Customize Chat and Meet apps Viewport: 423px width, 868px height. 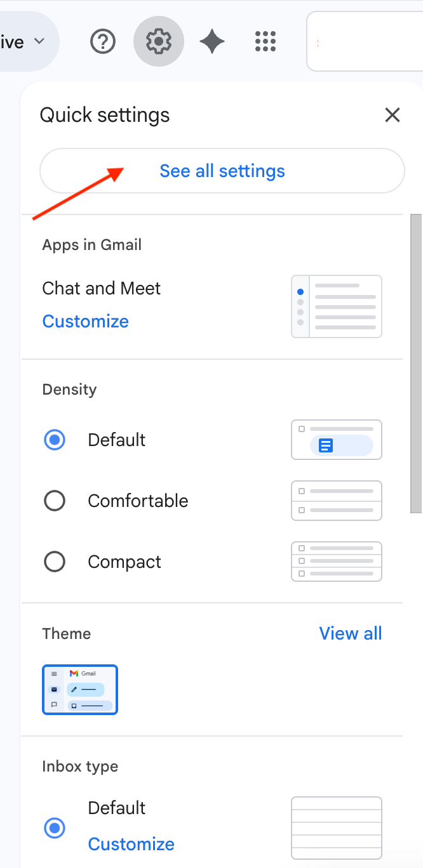pos(86,321)
